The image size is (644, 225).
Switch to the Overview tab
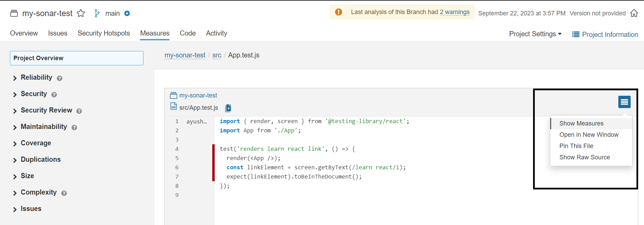pyautogui.click(x=24, y=33)
